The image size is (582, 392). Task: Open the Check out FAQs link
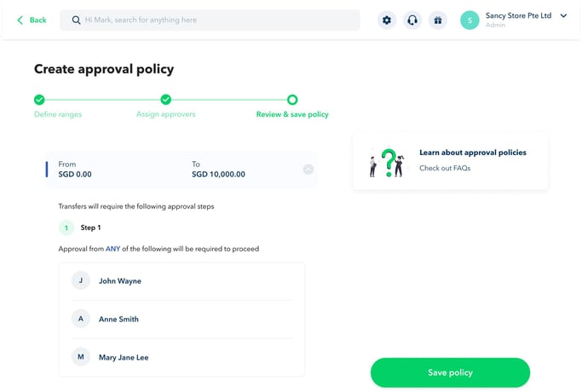[x=445, y=168]
